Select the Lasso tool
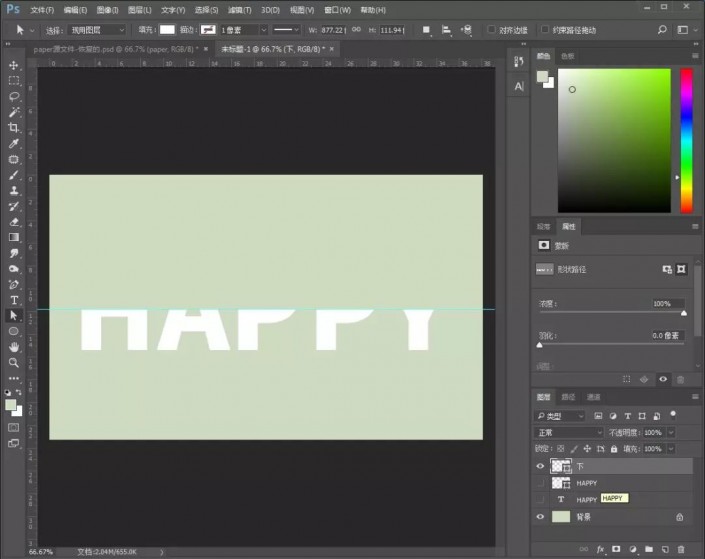Image resolution: width=705 pixels, height=559 pixels. pos(13,96)
